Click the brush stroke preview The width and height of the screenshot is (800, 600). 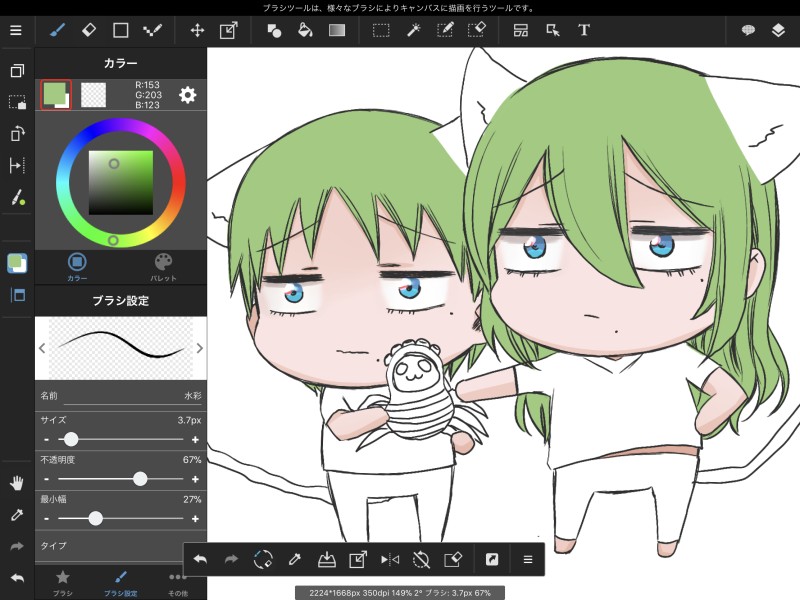click(x=121, y=347)
